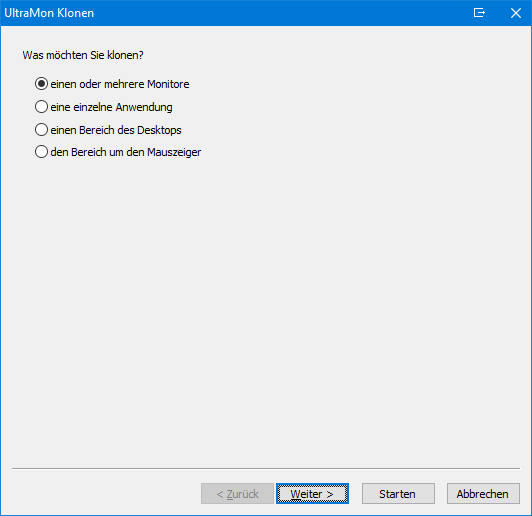Click the 'einen oder mehrere Monitore' label text
The image size is (532, 516).
tap(120, 84)
